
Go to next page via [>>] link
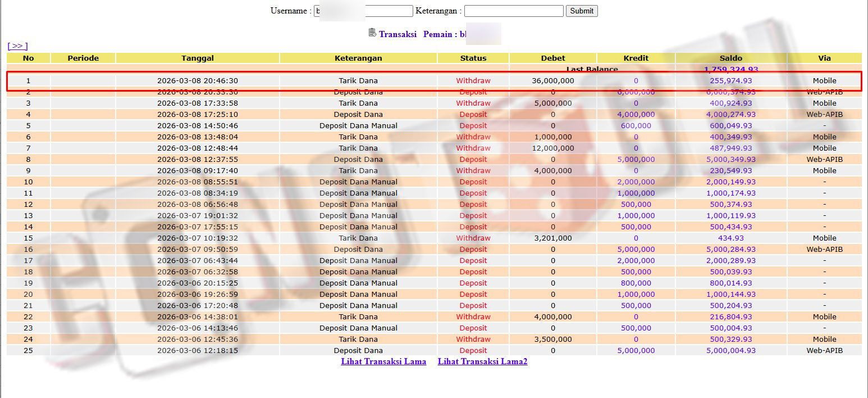[17, 46]
